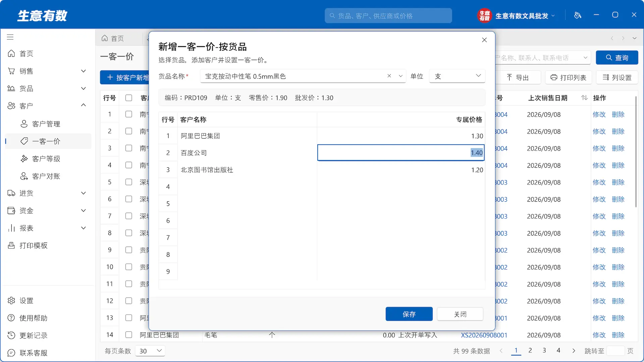Screen dimensions: 644x362
Task: Click the 使用帮助 question icon
Action: coord(11,318)
